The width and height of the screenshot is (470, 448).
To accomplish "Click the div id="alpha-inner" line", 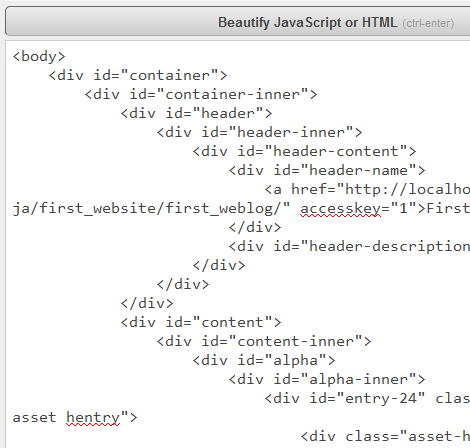I will pos(327,379).
